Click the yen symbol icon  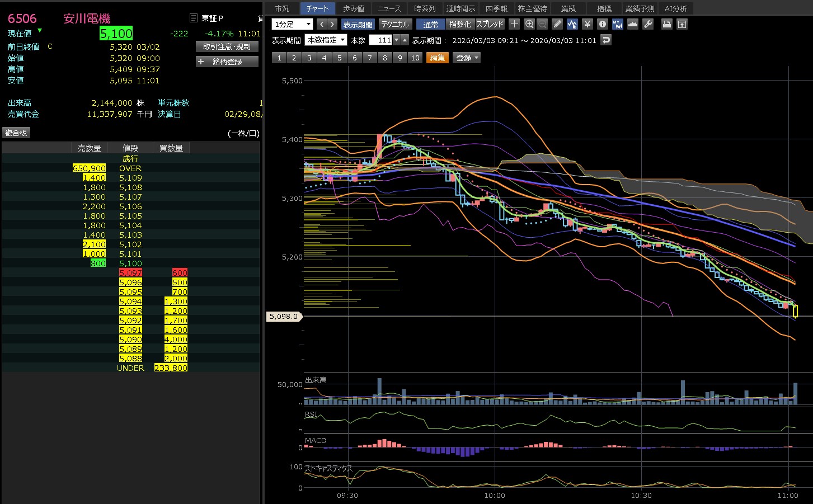coord(587,24)
